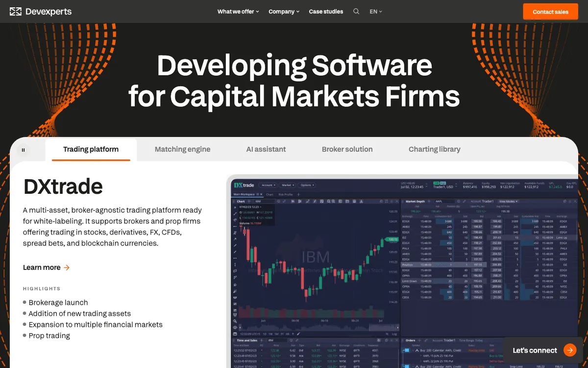The height and width of the screenshot is (368, 588).
Task: Switch to the Matching engine tab
Action: [182, 149]
